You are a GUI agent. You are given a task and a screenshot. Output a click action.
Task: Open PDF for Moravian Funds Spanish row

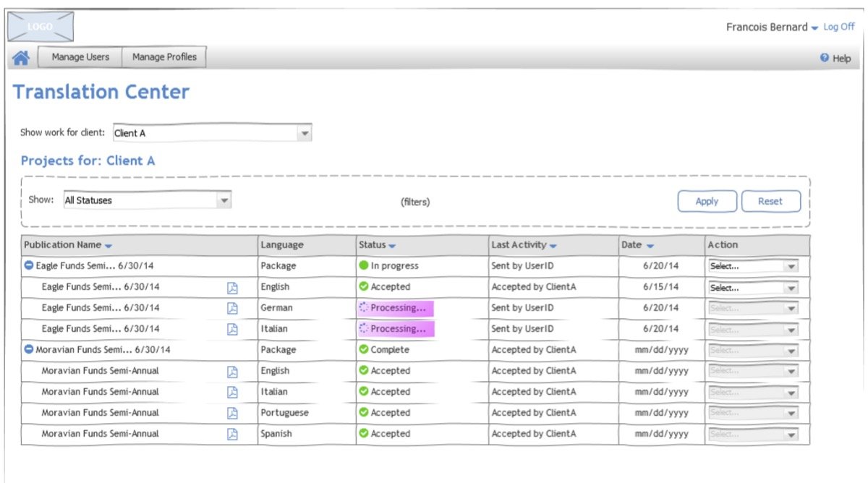232,434
